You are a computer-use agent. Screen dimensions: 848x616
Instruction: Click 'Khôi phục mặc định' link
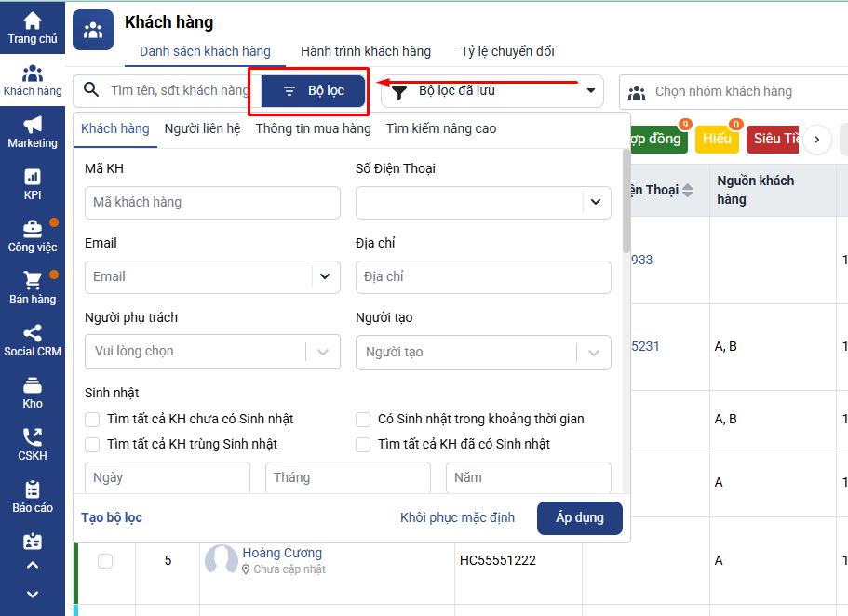(x=457, y=517)
